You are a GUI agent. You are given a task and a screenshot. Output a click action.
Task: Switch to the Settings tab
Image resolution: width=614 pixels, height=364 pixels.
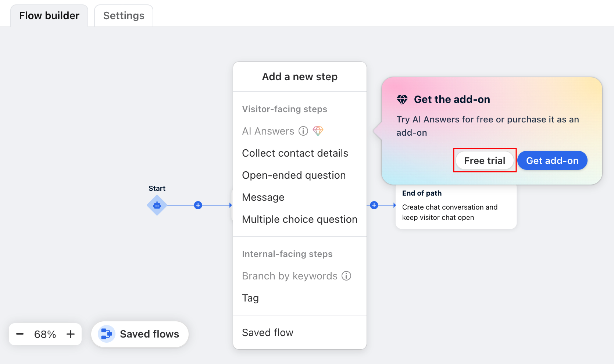(x=124, y=16)
